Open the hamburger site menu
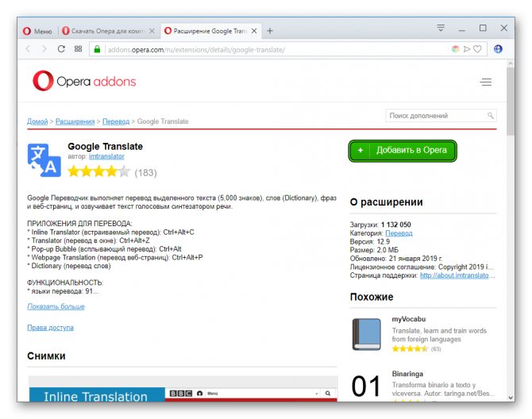The height and width of the screenshot is (419, 532). point(486,82)
